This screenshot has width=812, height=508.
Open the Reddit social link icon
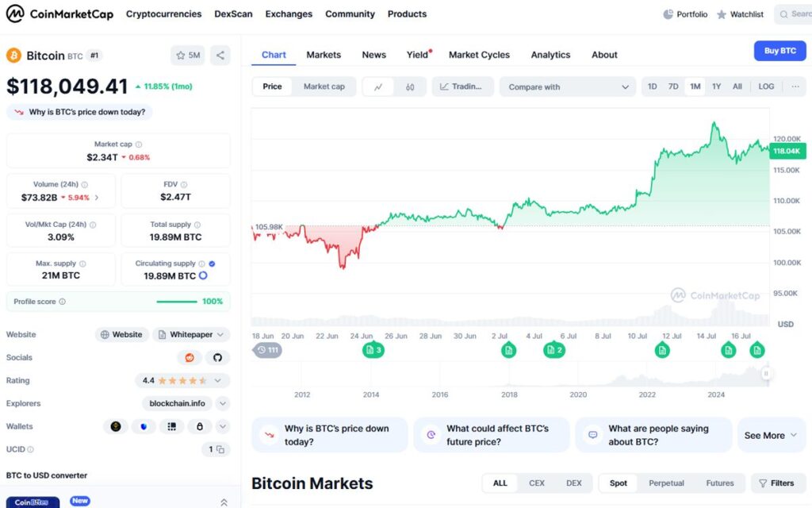tap(190, 358)
